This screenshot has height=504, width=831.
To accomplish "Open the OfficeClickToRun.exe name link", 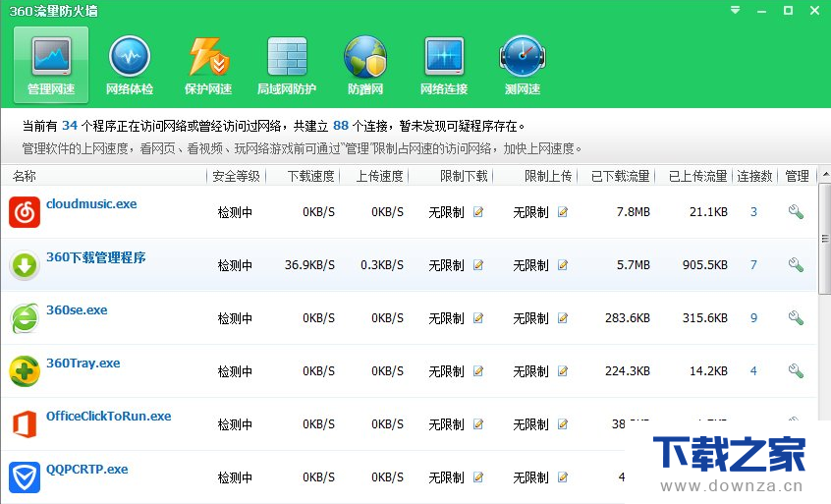I will 109,416.
